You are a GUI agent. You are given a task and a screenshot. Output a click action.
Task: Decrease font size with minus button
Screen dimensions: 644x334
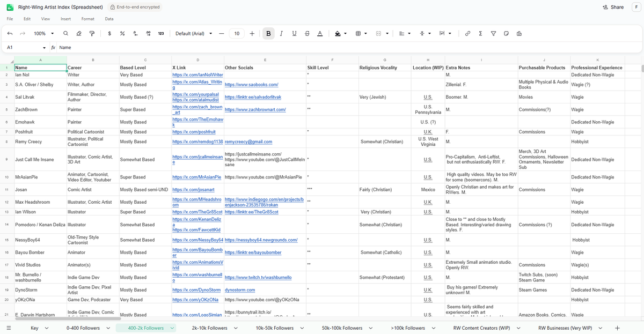[222, 33]
